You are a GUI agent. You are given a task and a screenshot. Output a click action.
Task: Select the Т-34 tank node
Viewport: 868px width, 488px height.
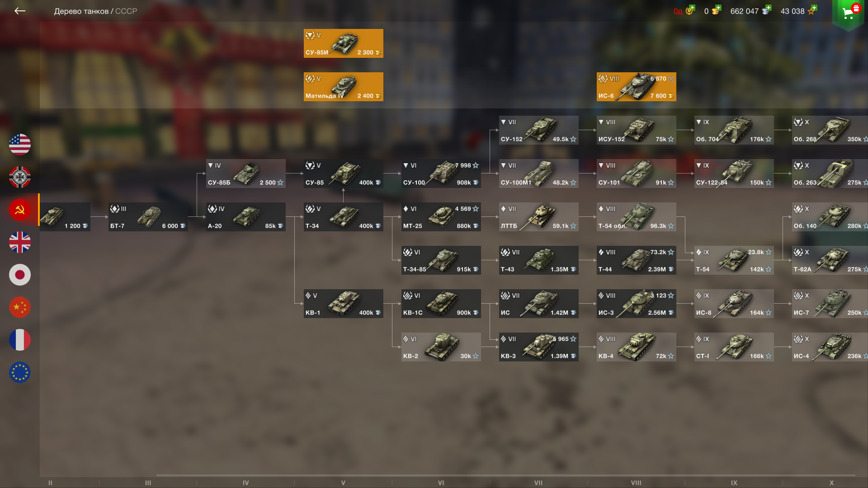[x=343, y=217]
